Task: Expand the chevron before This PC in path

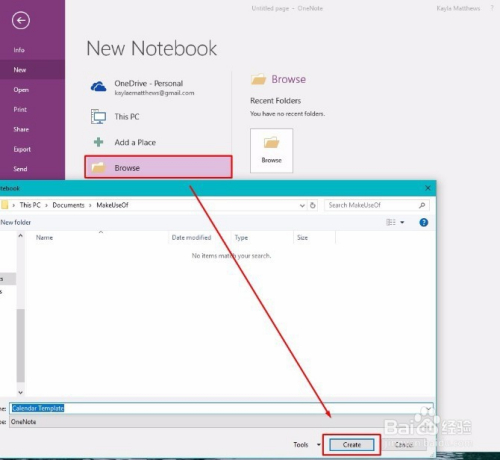Action: [x=14, y=205]
